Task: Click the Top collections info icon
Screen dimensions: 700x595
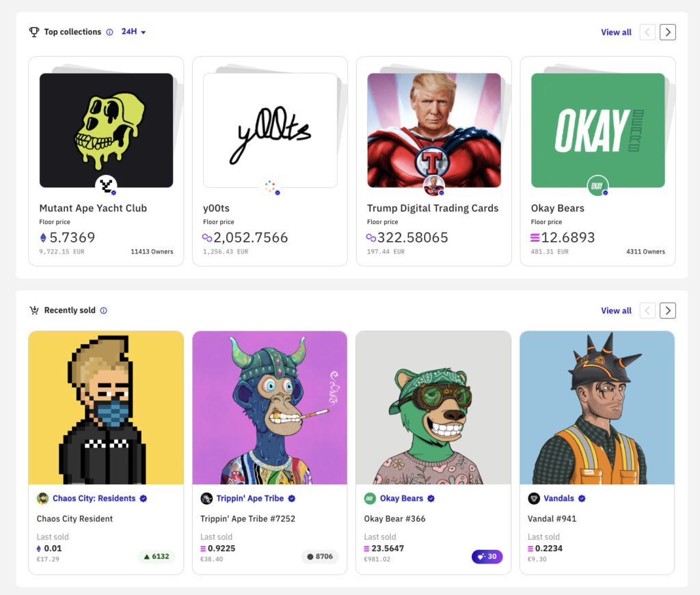Action: (x=109, y=32)
